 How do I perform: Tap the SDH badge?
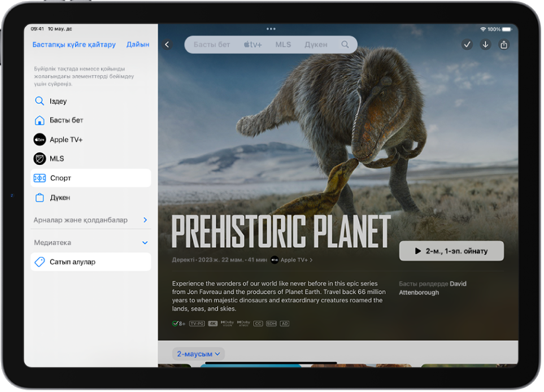pyautogui.click(x=271, y=324)
